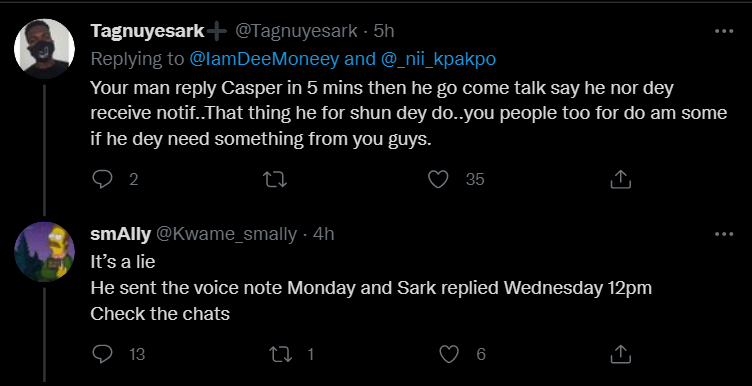The height and width of the screenshot is (386, 752).
Task: Open Tagnuyesark's profile picture
Action: pyautogui.click(x=44, y=49)
